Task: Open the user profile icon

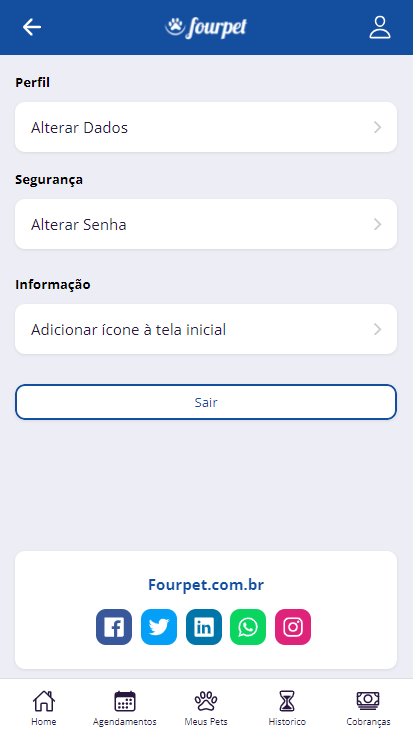Action: tap(380, 27)
